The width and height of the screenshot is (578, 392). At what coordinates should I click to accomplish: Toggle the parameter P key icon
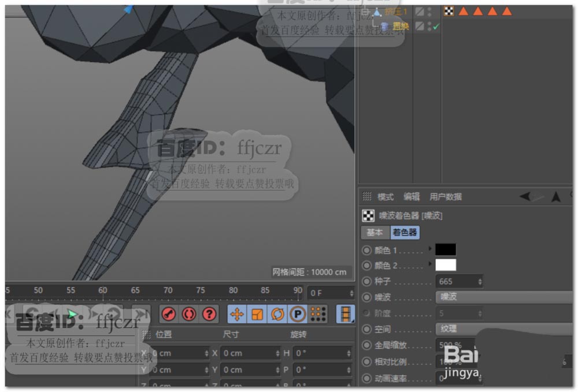pyautogui.click(x=297, y=313)
